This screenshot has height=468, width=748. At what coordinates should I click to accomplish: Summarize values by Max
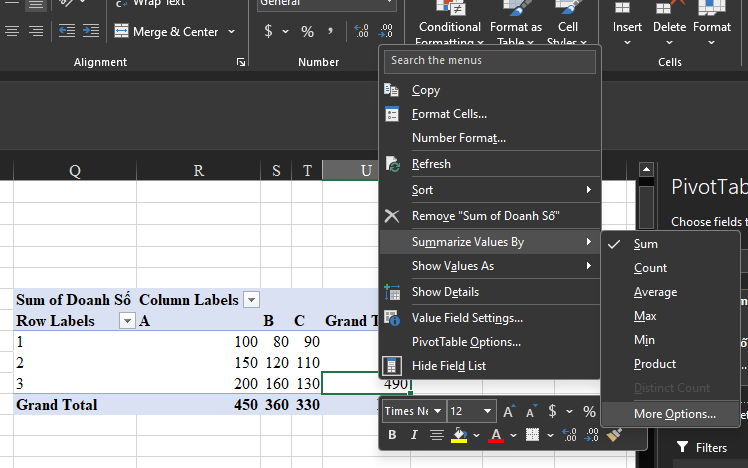point(644,316)
